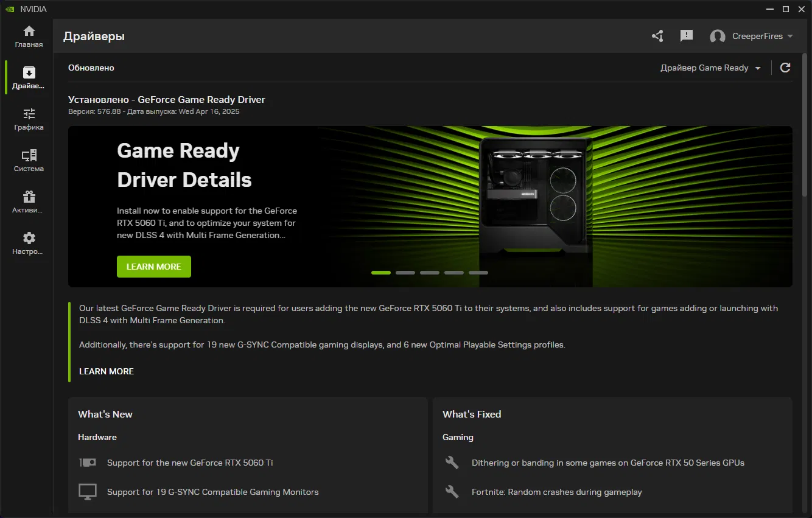Refresh the driver list with the reload icon

[785, 68]
